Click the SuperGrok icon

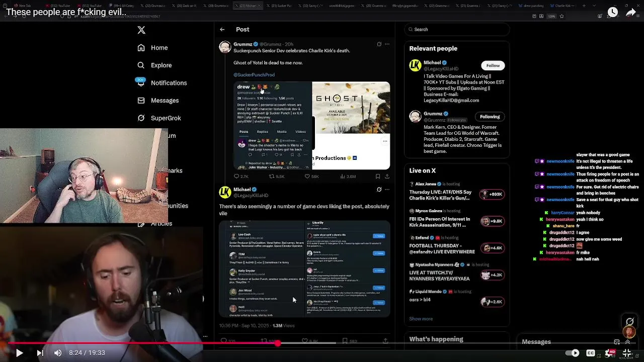click(141, 118)
